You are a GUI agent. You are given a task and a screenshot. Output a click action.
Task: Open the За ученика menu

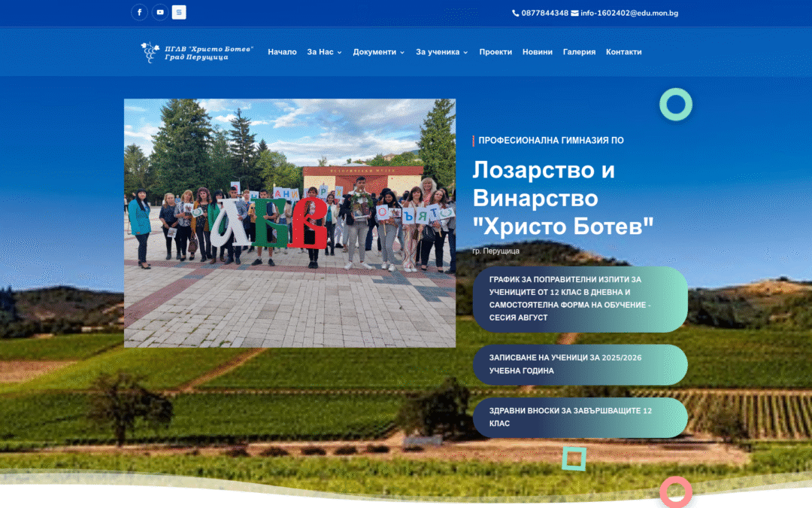[x=438, y=52]
